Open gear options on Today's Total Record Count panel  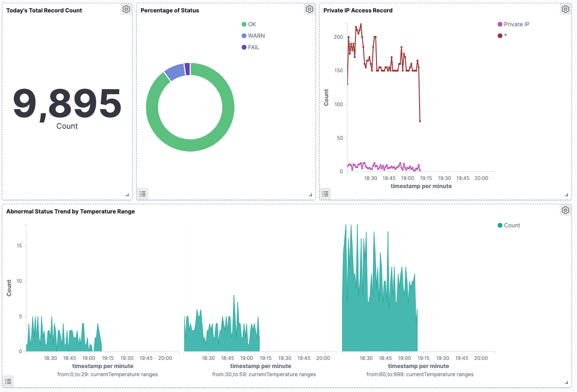(x=126, y=9)
